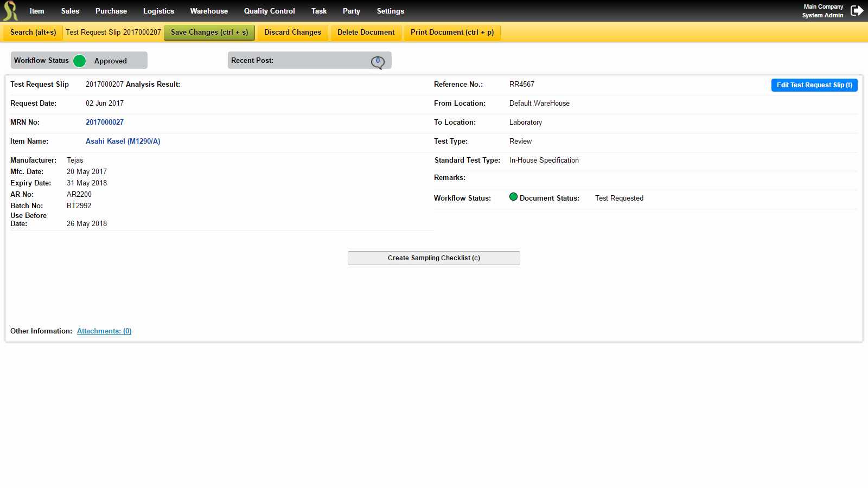
Task: Click Save Changes on the toolbar
Action: pos(209,32)
